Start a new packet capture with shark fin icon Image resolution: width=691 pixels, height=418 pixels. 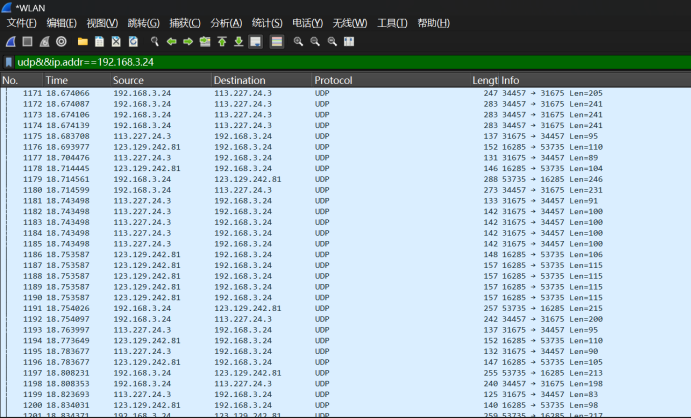[x=11, y=41]
